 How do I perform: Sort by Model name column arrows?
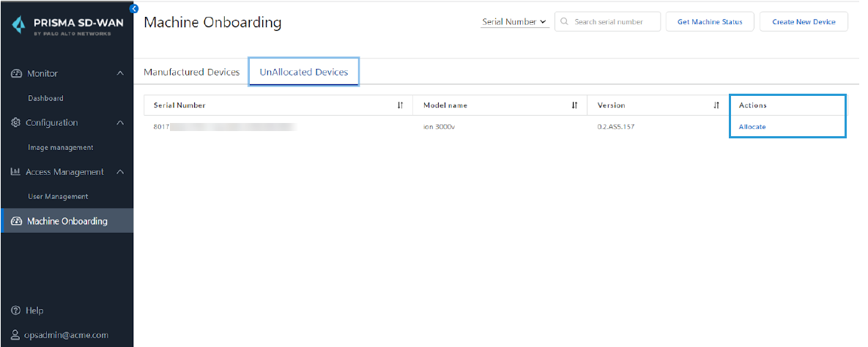point(574,105)
